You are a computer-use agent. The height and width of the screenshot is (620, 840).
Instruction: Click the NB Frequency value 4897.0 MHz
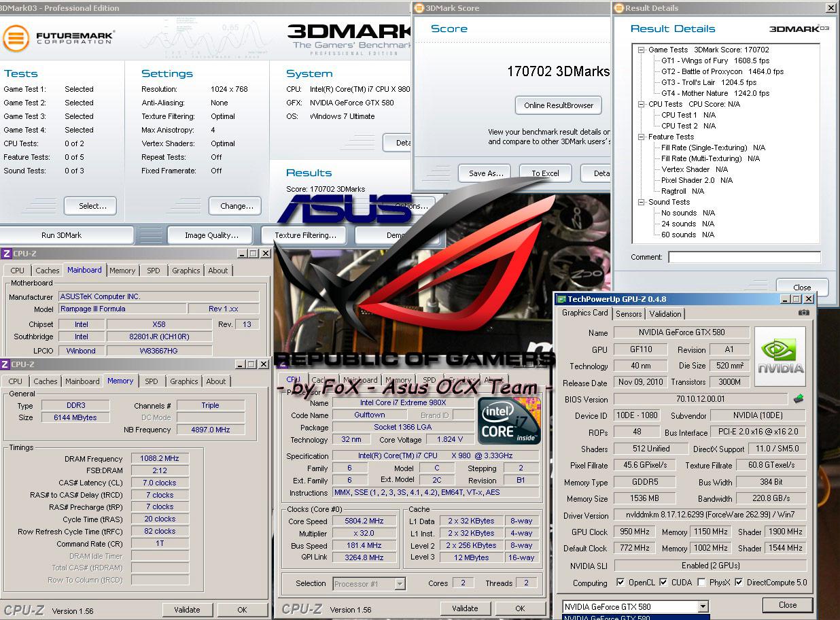211,430
